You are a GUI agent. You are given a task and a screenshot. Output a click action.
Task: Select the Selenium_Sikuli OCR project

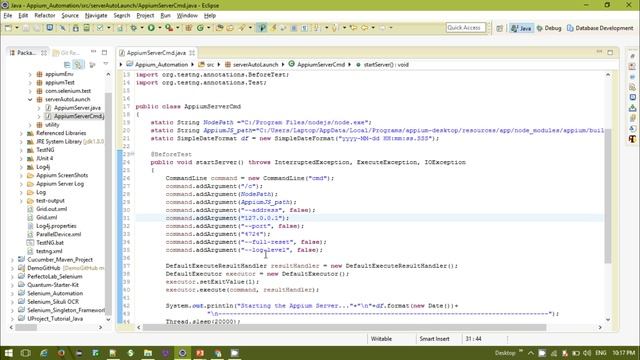[x=53, y=302]
